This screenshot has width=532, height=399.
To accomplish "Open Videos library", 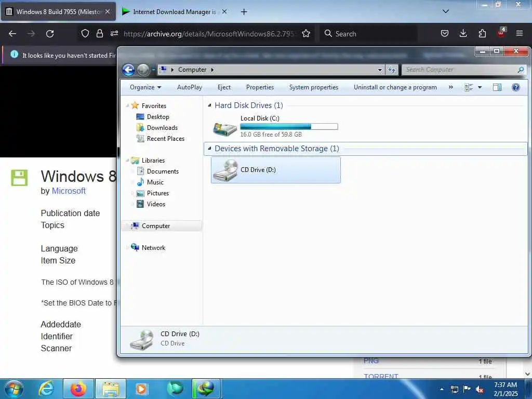I will point(156,204).
